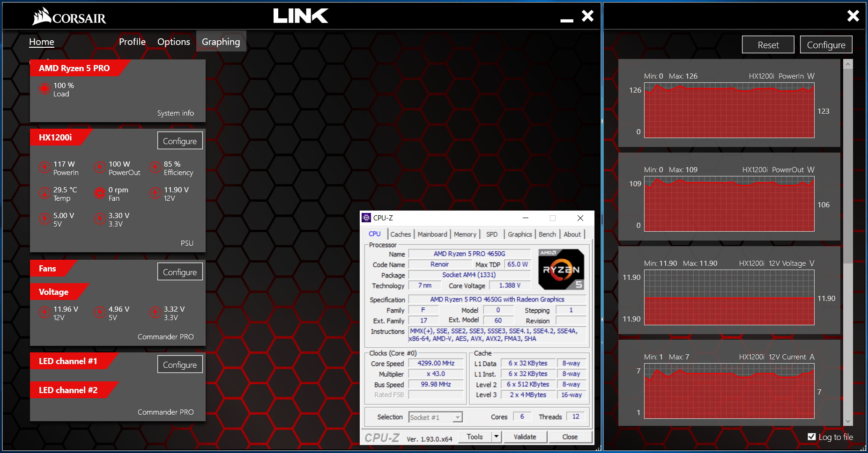This screenshot has height=453, width=868.
Task: Click the Code Name field Renoir
Action: click(x=439, y=264)
